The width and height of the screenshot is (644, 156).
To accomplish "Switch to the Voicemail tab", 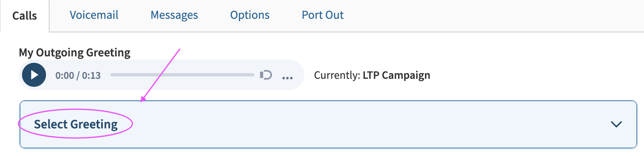I will 94,15.
